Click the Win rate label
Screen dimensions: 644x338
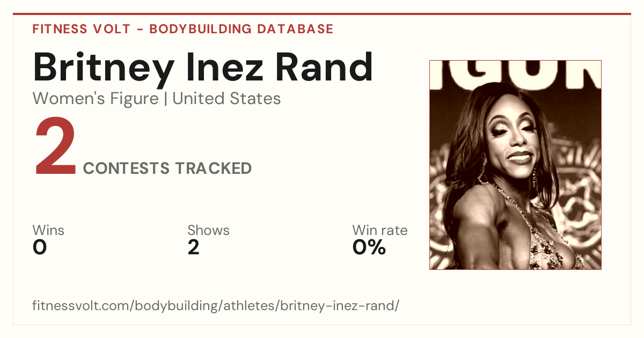click(x=380, y=231)
